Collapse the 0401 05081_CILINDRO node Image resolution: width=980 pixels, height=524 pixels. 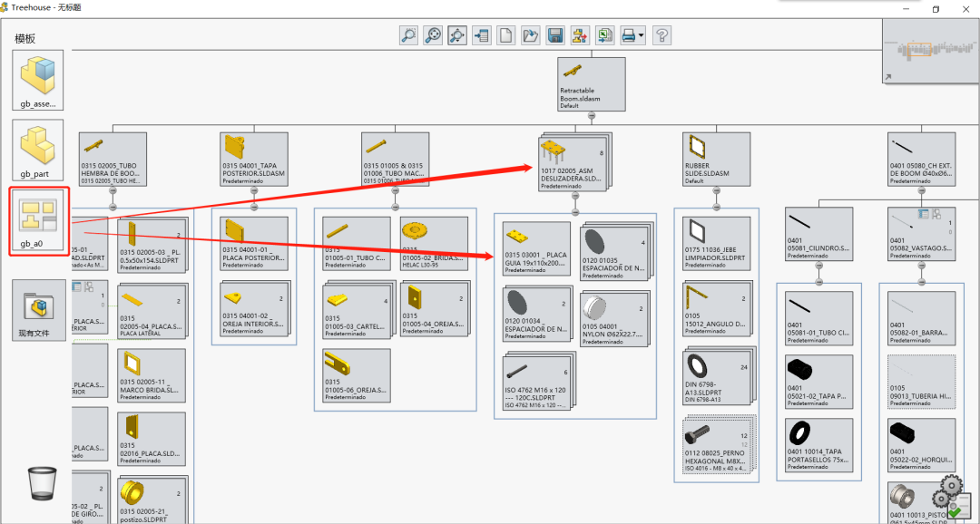pos(818,266)
